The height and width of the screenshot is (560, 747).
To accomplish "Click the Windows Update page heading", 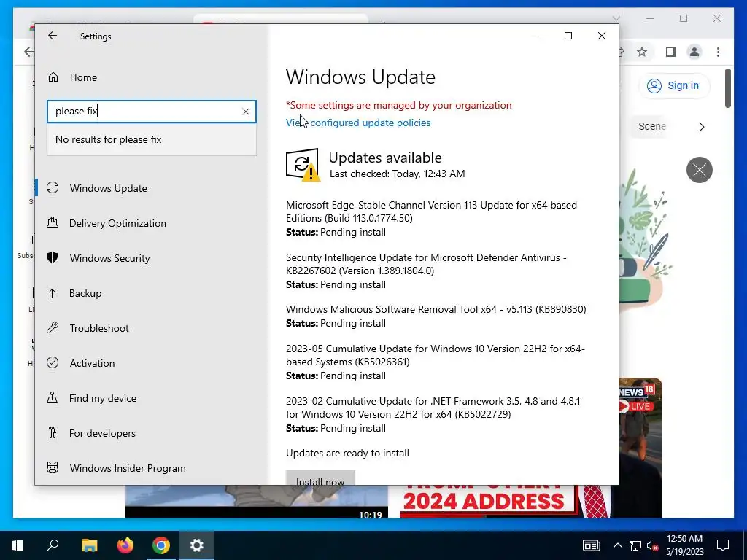I will (360, 77).
